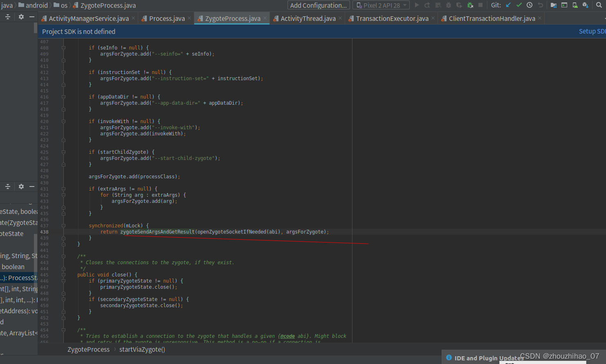Click startViaZygote() in bottom breadcrumb

pyautogui.click(x=142, y=349)
